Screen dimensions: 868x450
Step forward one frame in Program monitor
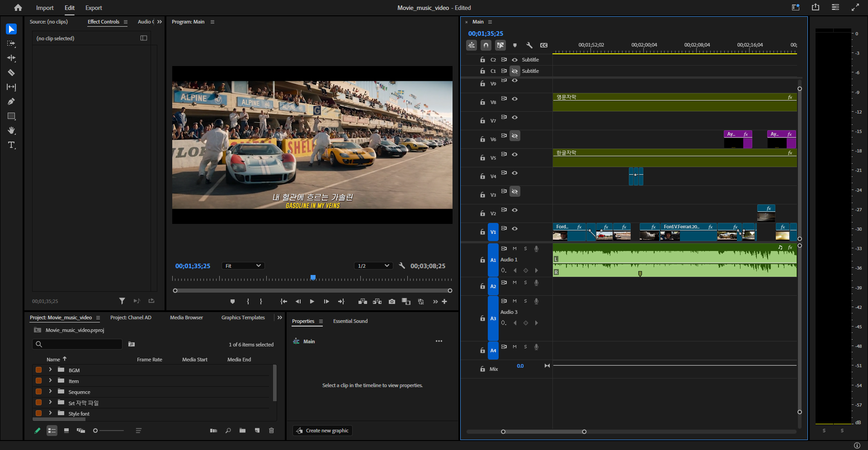click(326, 302)
